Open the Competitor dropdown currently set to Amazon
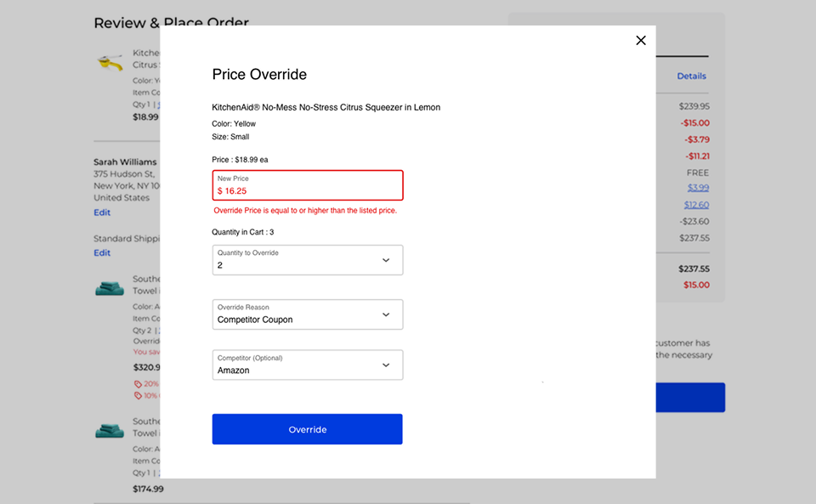Viewport: 816px width, 504px height. tap(307, 365)
